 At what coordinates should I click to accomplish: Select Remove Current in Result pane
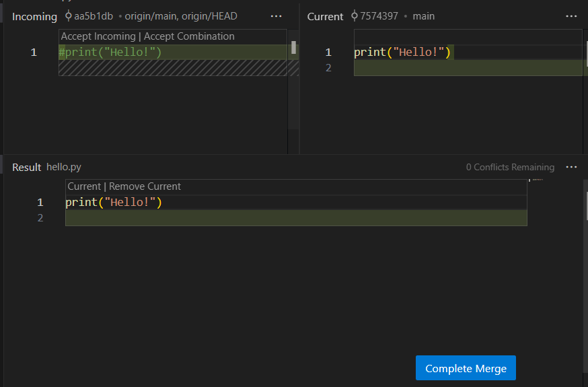tap(145, 186)
